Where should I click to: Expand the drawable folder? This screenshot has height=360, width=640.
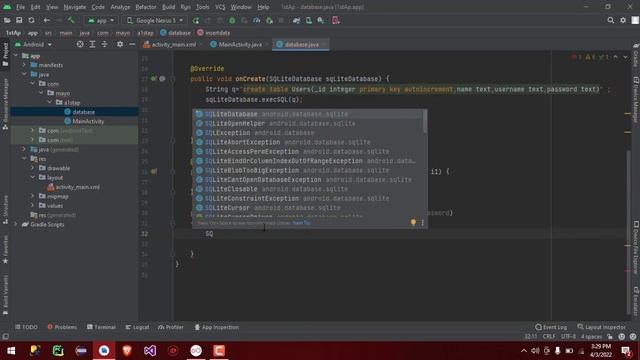pyautogui.click(x=33, y=168)
